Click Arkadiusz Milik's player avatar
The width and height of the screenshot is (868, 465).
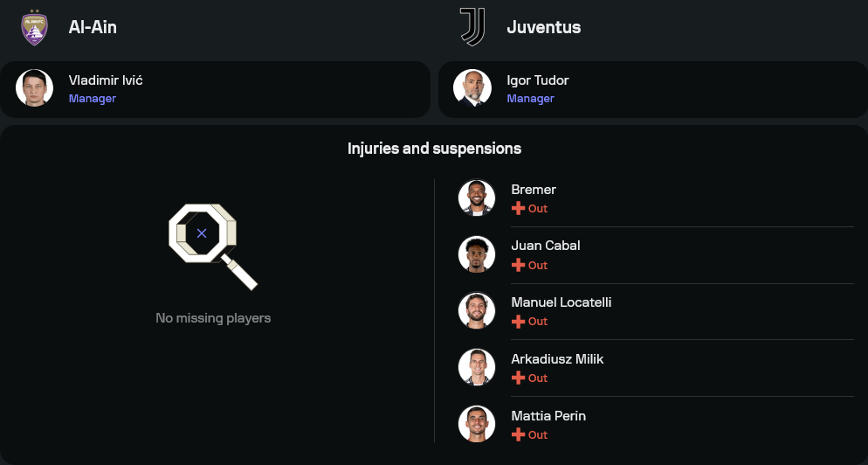(477, 367)
